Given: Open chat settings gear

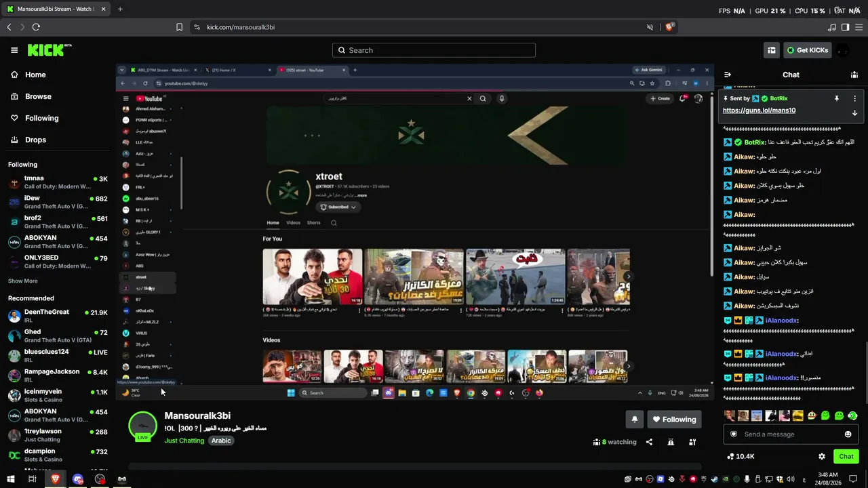Looking at the screenshot, I should point(822,457).
